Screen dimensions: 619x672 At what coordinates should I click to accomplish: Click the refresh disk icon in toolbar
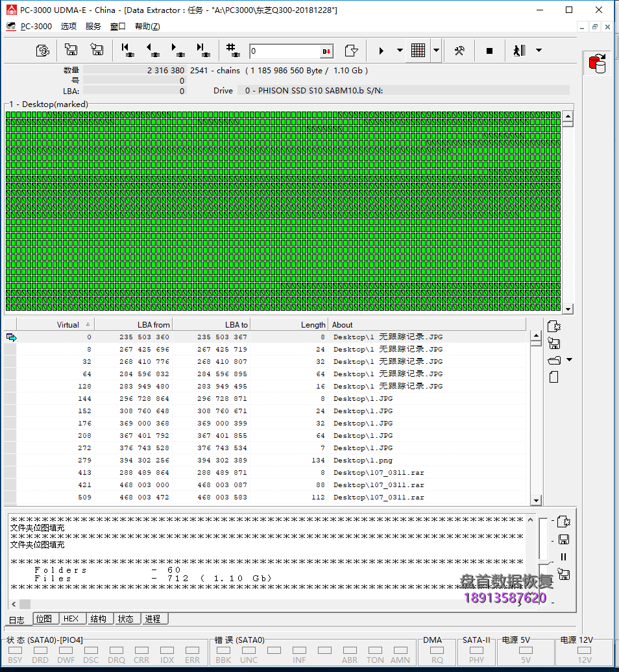point(42,51)
